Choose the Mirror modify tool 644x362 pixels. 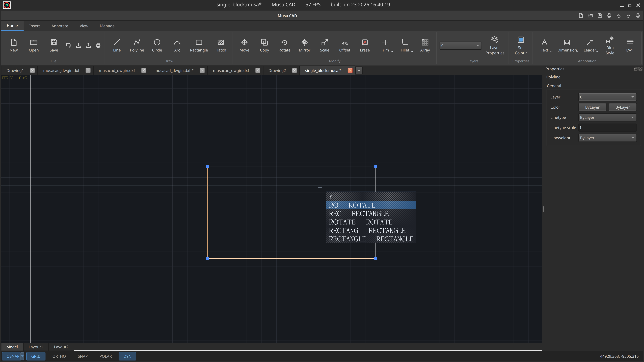304,45
